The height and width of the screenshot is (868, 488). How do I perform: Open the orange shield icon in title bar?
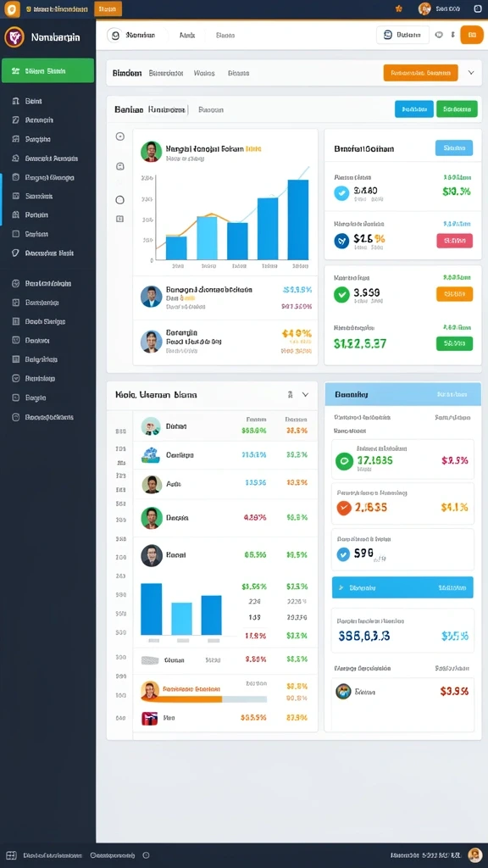tap(11, 8)
